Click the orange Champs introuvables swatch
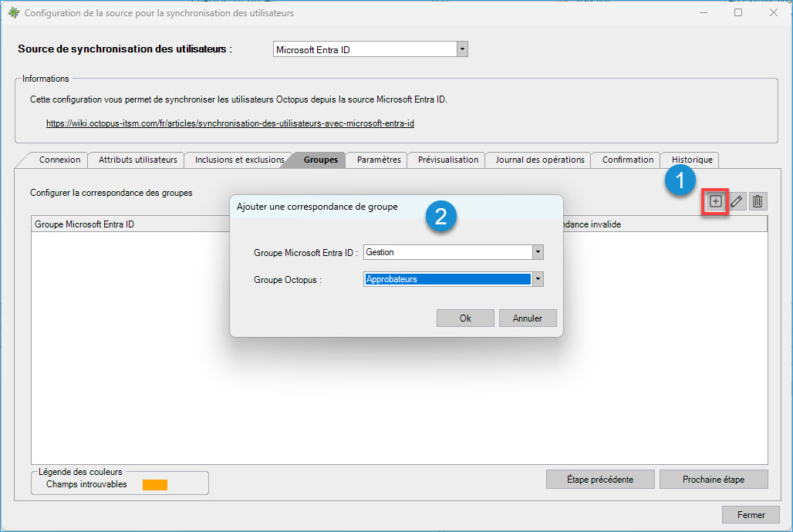The image size is (793, 532). [154, 485]
